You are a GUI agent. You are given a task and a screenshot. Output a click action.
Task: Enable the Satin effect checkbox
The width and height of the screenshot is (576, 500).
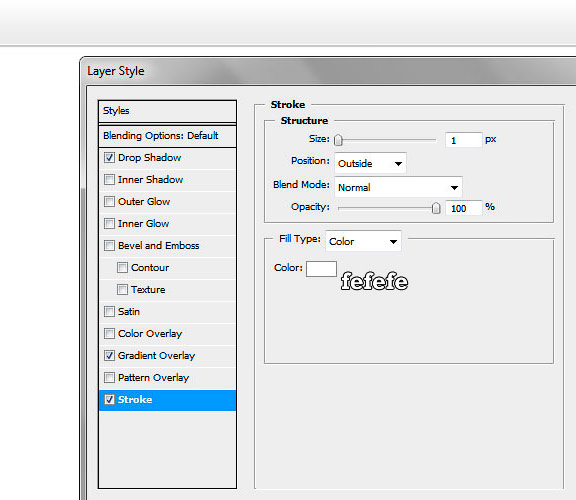pyautogui.click(x=109, y=312)
